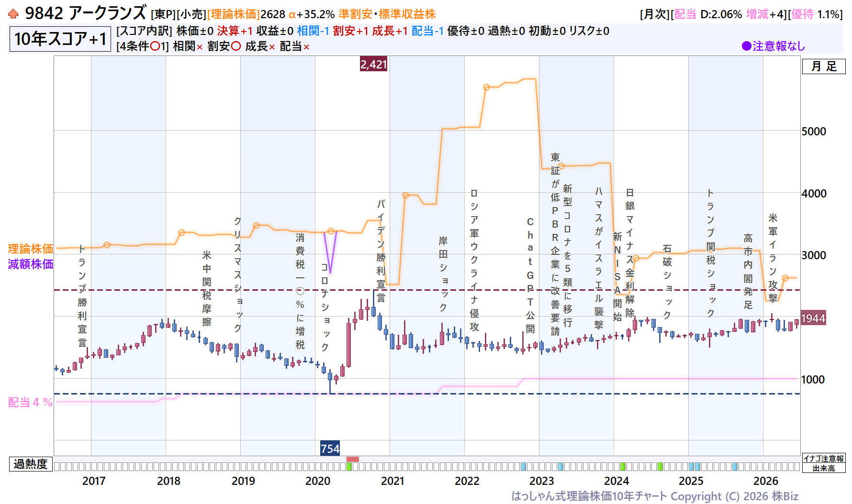Select the 9842 アークランズ stock title
The width and height of the screenshot is (852, 504).
coord(85,13)
